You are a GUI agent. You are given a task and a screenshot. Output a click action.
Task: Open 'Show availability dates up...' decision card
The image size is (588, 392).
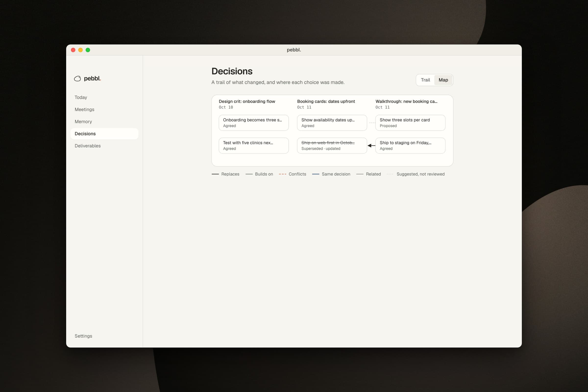click(332, 123)
